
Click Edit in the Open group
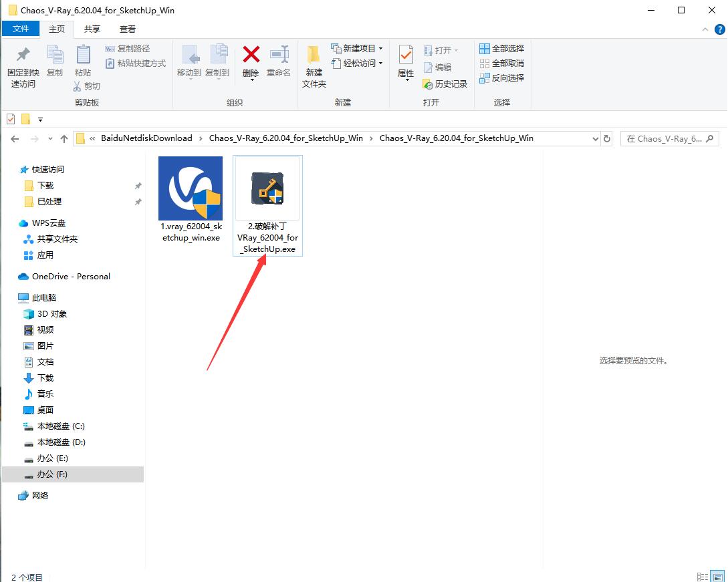pyautogui.click(x=437, y=67)
